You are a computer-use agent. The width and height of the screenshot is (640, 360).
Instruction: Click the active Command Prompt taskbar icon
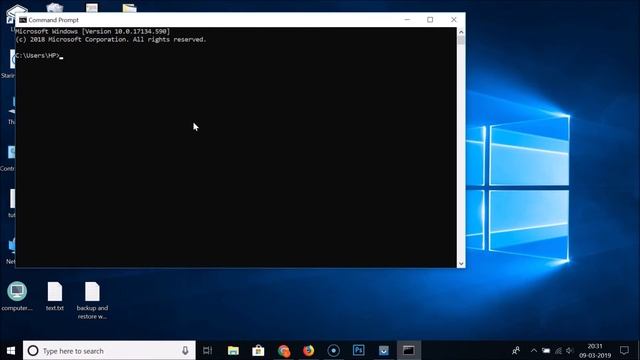pyautogui.click(x=409, y=351)
